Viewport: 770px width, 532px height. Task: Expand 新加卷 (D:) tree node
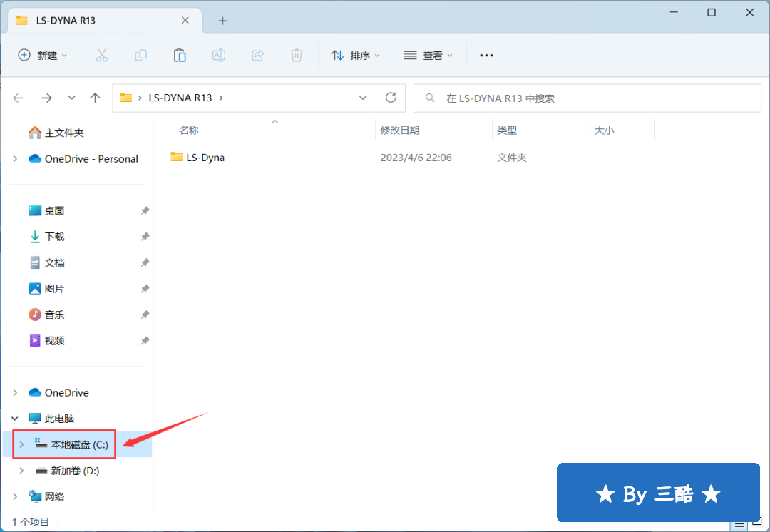21,471
